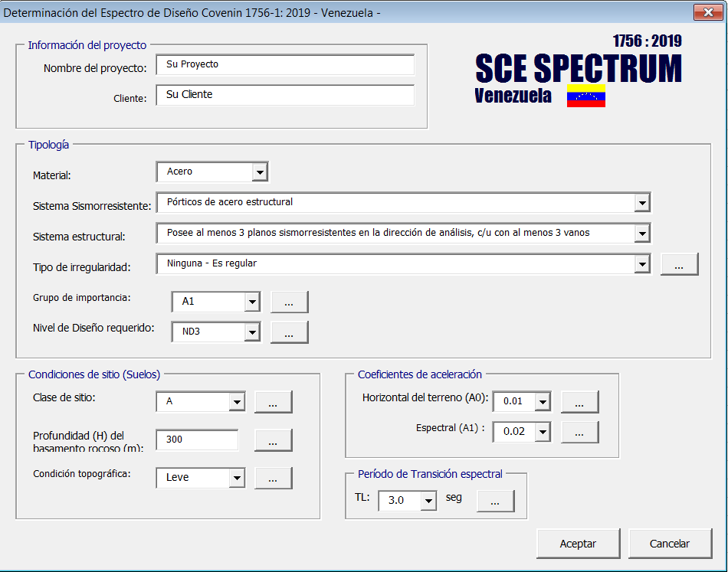Image resolution: width=728 pixels, height=572 pixels.
Task: Click the Información del proyecto heading
Action: (x=87, y=45)
